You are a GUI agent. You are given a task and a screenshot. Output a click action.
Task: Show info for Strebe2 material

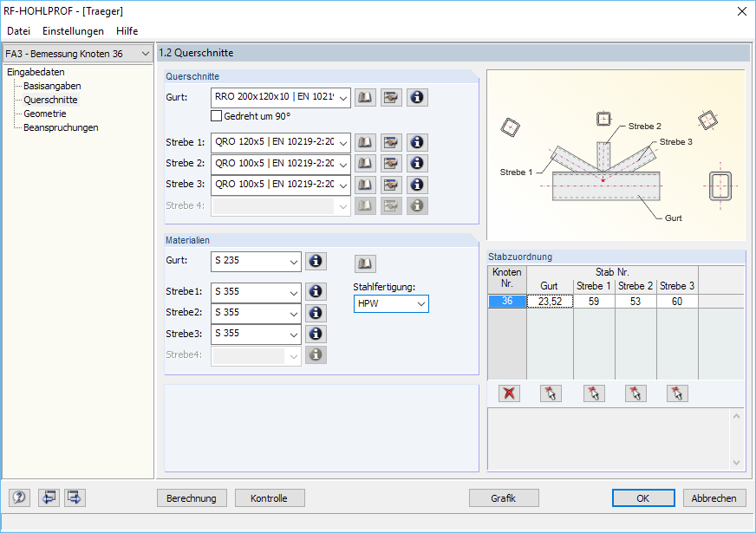click(316, 313)
